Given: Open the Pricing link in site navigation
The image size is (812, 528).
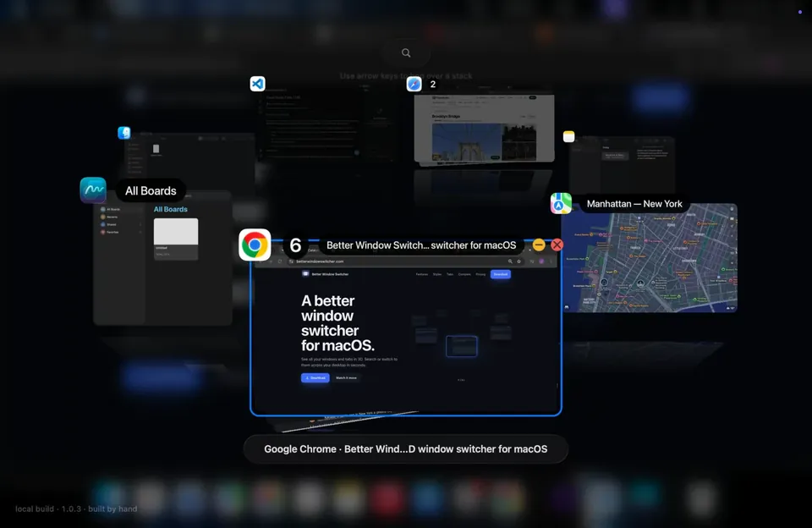Looking at the screenshot, I should click(480, 274).
